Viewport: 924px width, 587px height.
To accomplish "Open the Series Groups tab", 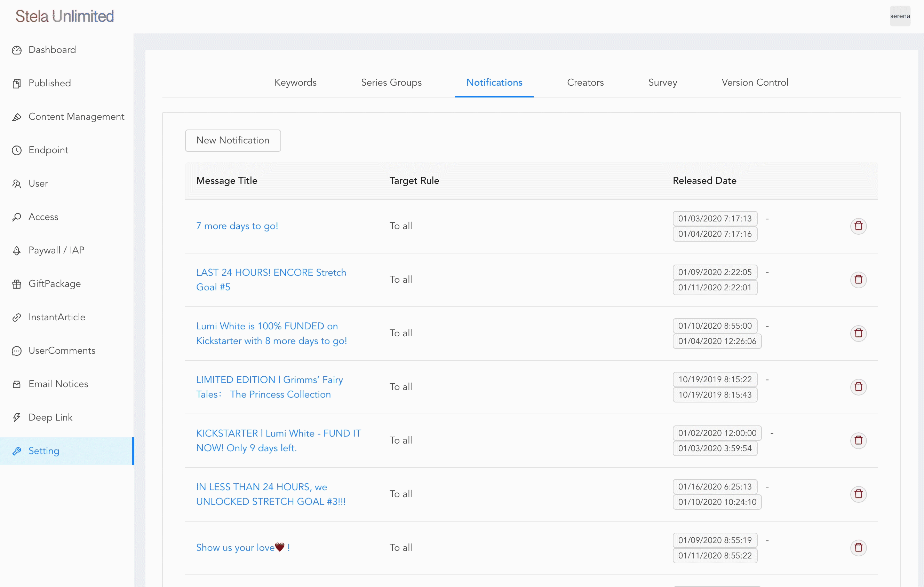I will click(x=391, y=82).
